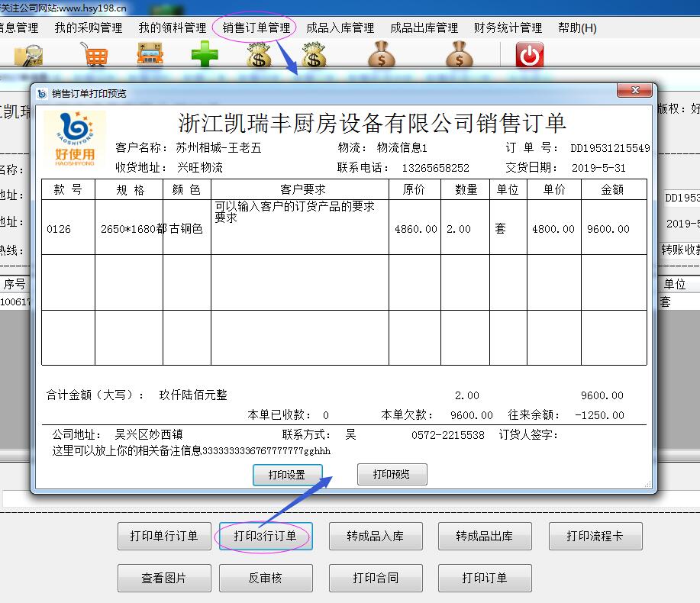The width and height of the screenshot is (700, 603).
Task: Open the 销售订单管理 menu
Action: 256,27
